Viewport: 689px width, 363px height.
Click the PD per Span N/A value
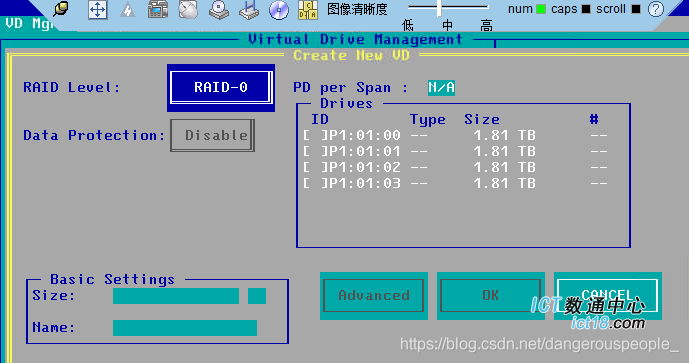point(441,87)
